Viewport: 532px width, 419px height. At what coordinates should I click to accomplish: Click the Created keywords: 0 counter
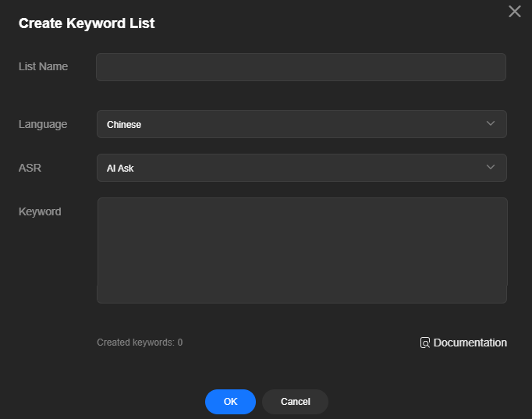[140, 343]
